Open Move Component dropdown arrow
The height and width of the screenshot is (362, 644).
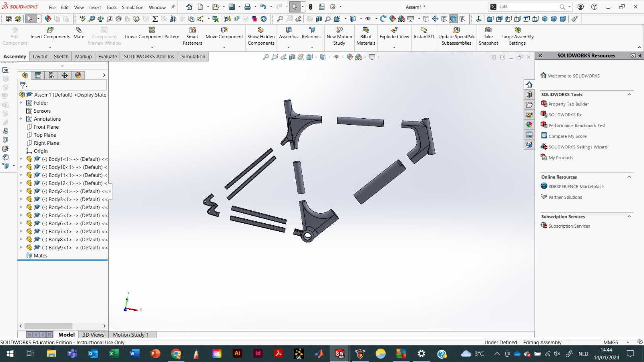click(x=224, y=47)
